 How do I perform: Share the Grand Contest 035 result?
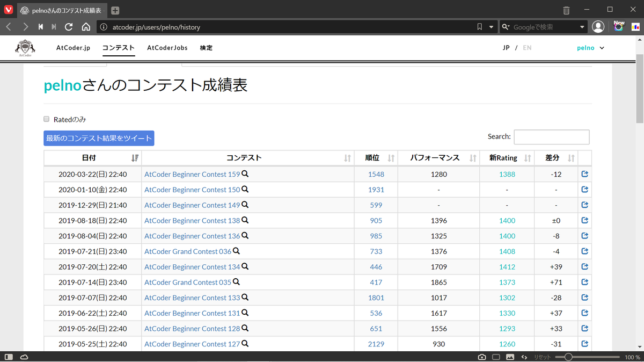tap(585, 282)
